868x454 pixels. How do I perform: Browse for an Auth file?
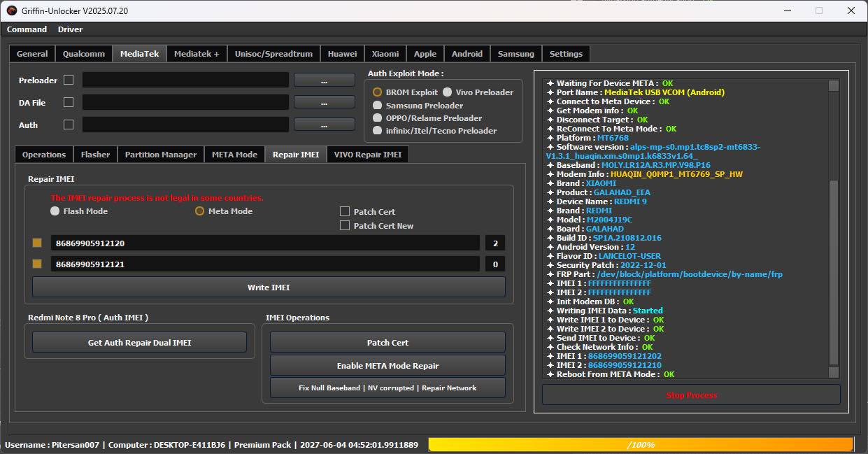324,125
